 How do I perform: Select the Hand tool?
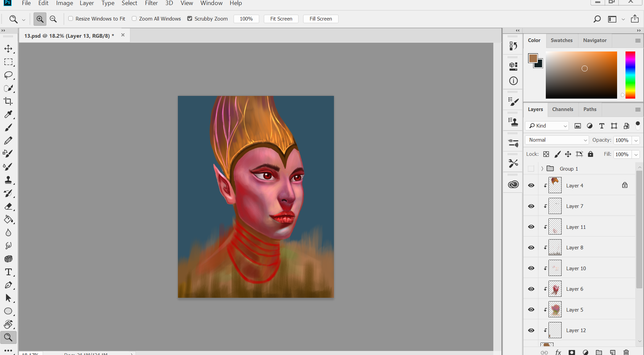pos(8,324)
